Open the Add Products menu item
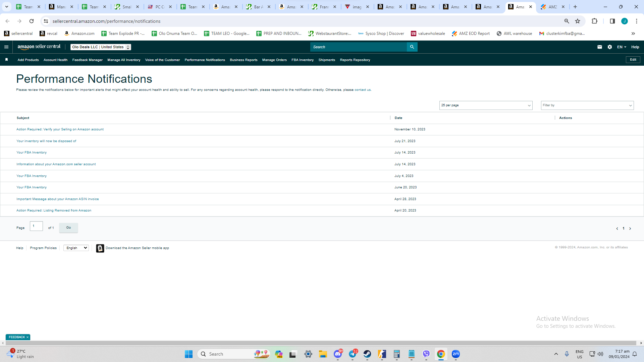The image size is (644, 362). coord(28,60)
